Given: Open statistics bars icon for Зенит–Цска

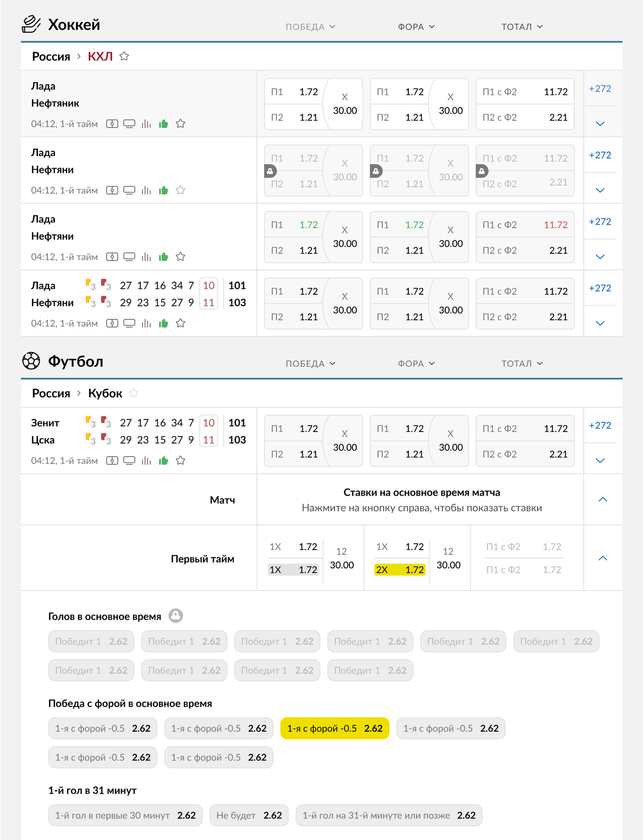Looking at the screenshot, I should click(x=147, y=460).
